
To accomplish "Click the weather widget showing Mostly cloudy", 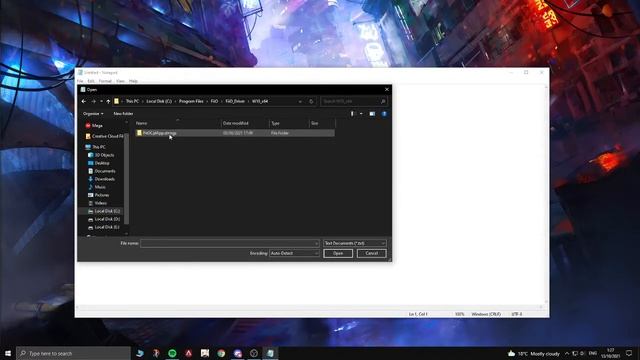I will (533, 353).
